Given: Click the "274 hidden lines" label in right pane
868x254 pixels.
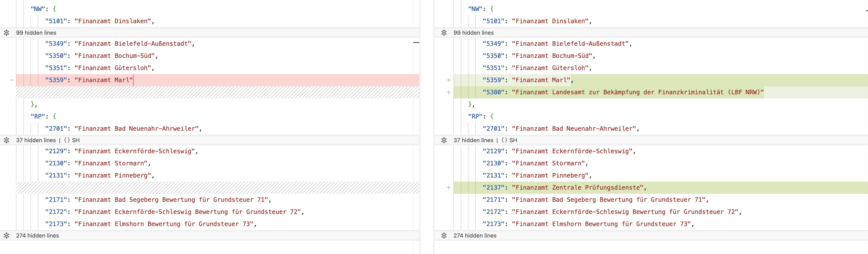Looking at the screenshot, I should 475,236.
